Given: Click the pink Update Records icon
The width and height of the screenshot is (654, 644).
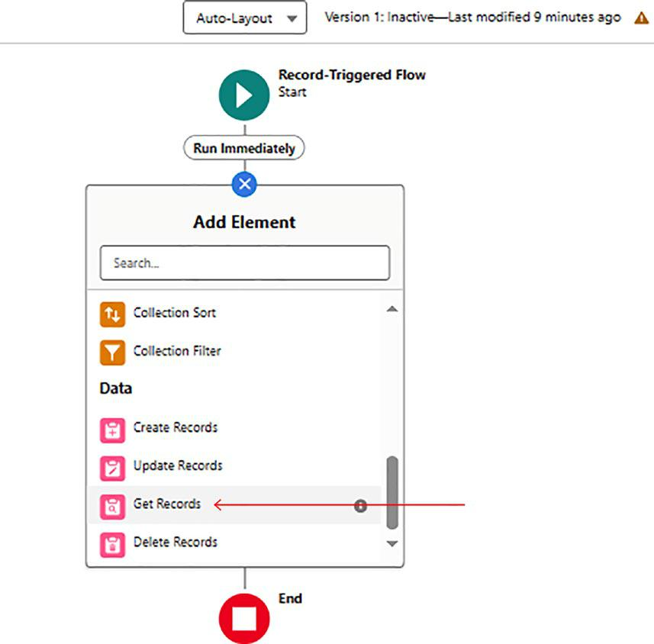Looking at the screenshot, I should click(112, 468).
